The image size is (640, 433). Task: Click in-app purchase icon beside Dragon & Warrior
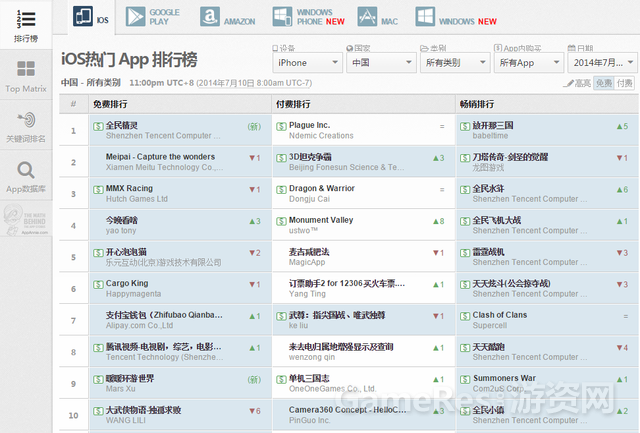[281, 189]
